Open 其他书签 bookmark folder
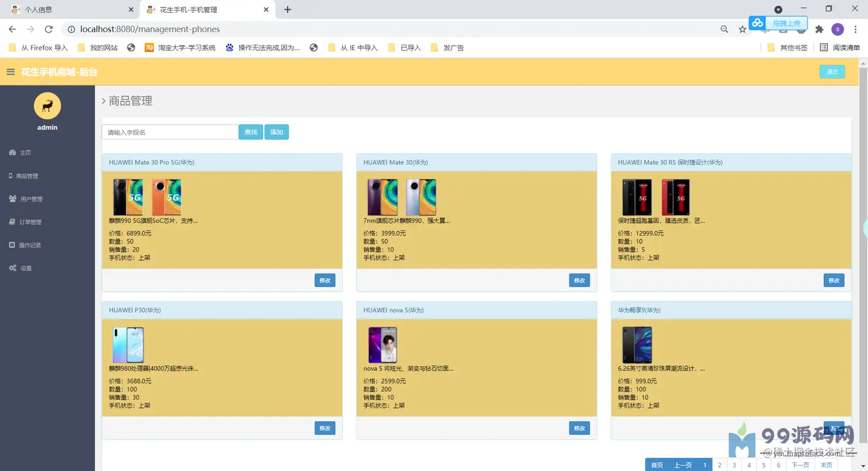The image size is (868, 471). [x=788, y=48]
